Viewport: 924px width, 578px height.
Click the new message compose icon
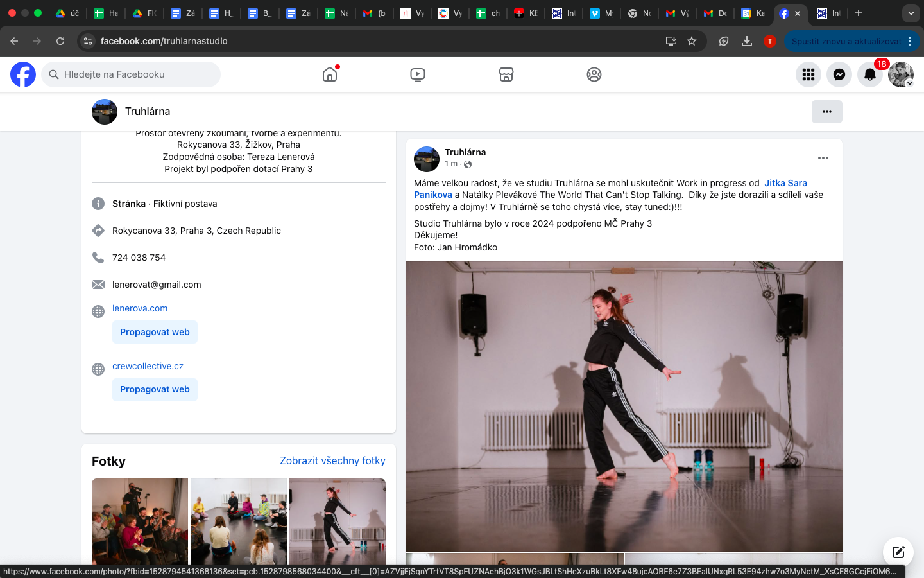pos(898,552)
